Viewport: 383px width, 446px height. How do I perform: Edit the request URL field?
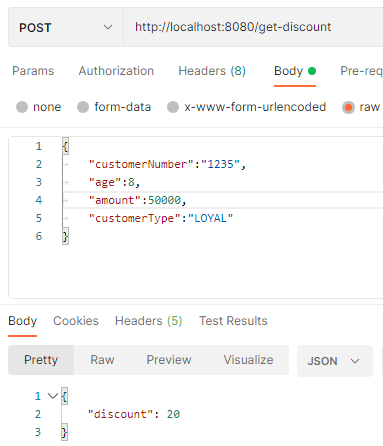click(x=253, y=27)
